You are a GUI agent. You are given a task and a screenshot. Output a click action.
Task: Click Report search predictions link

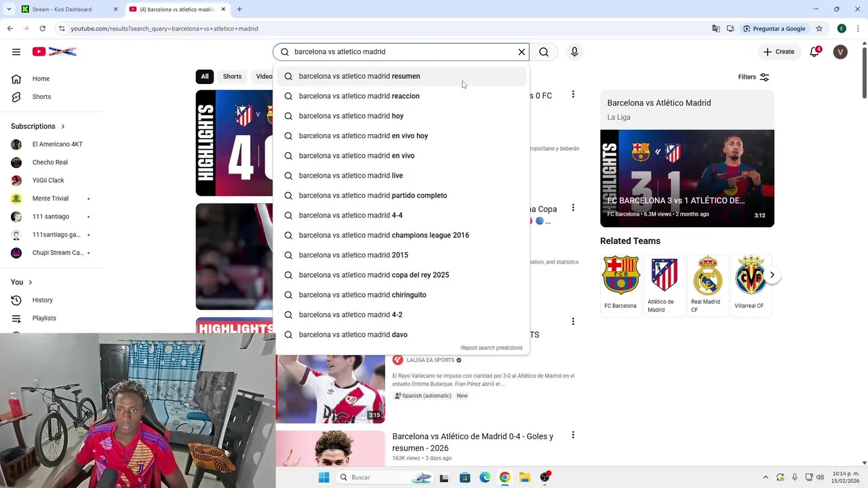point(492,348)
